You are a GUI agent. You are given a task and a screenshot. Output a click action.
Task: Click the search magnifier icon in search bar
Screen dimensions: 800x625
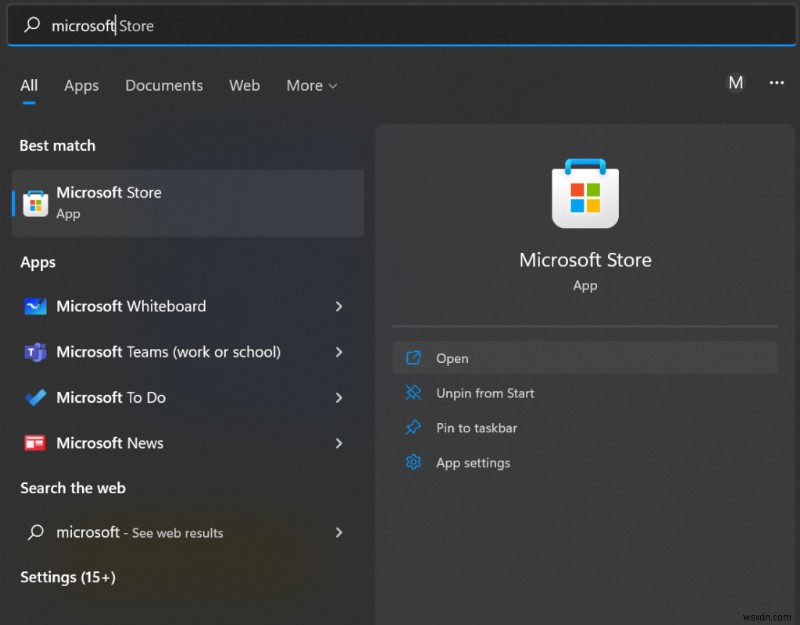click(x=31, y=25)
